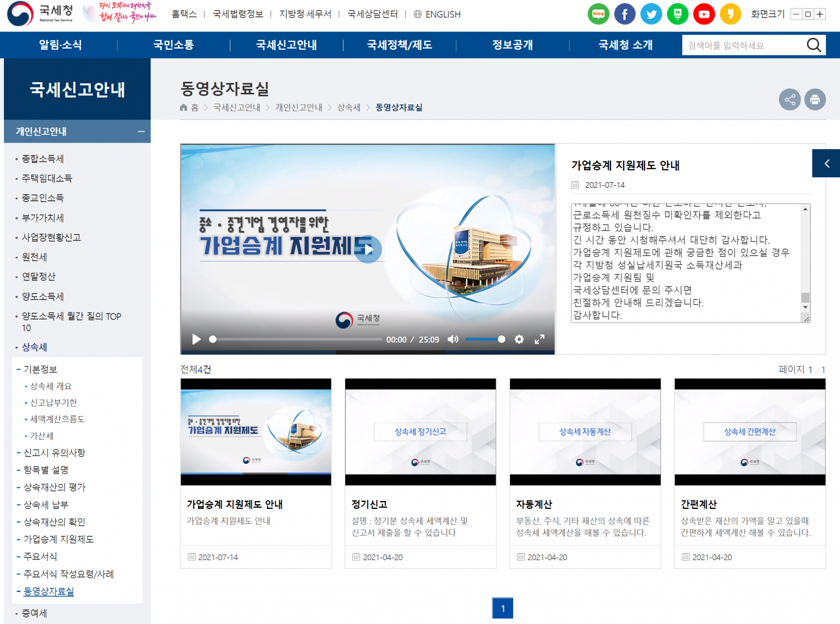Image resolution: width=840 pixels, height=624 pixels.
Task: Go to 홈택스 top link
Action: tap(184, 14)
